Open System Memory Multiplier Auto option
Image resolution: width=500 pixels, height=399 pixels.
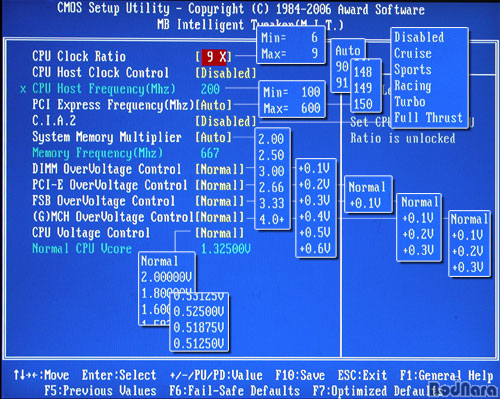click(214, 137)
